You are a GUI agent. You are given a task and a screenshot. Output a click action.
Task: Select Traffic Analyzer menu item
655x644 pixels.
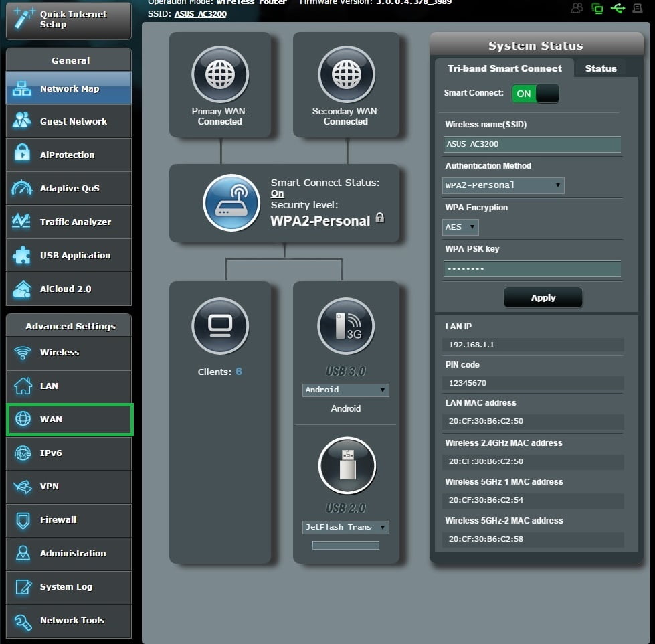click(69, 222)
